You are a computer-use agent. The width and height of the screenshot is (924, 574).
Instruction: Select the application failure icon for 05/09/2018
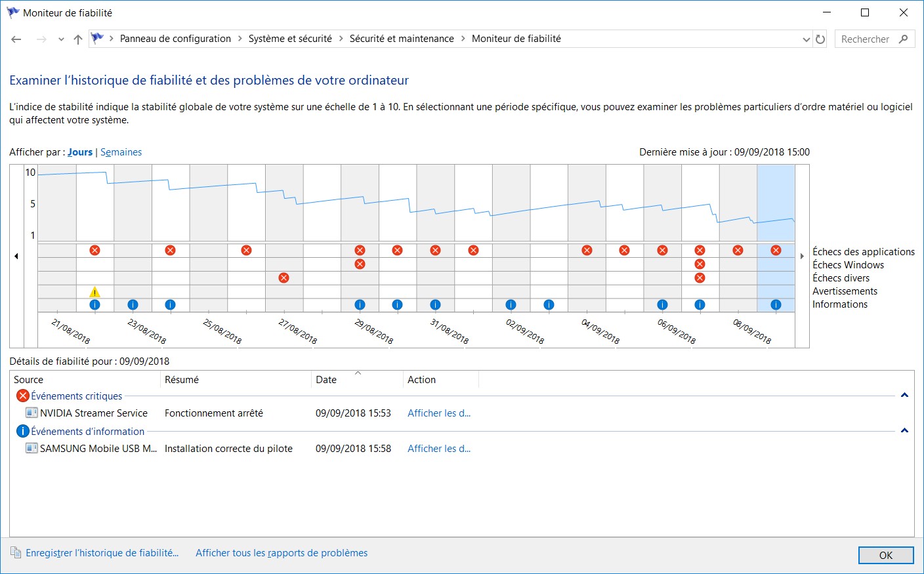[624, 250]
